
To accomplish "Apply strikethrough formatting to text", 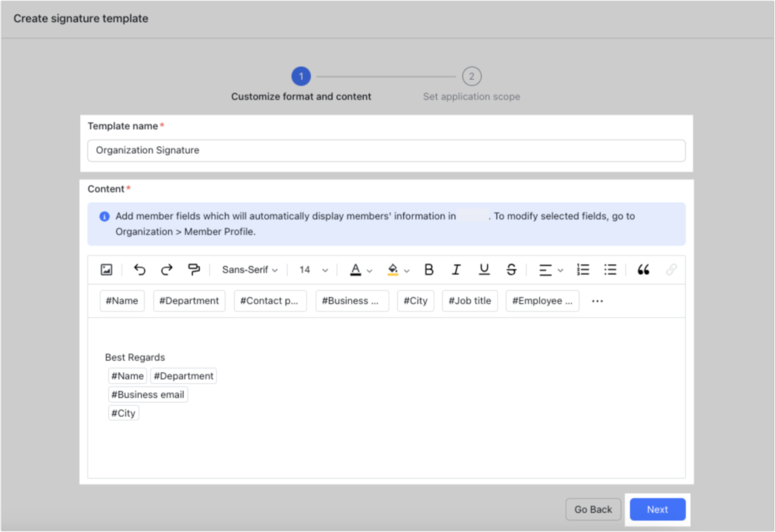I will (x=511, y=270).
